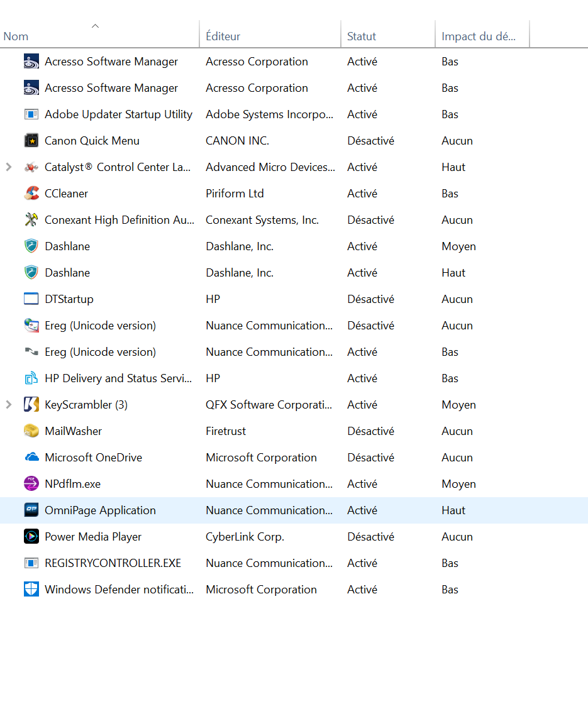588x704 pixels.
Task: Click the Microsoft OneDrive cloud icon
Action: pos(31,458)
